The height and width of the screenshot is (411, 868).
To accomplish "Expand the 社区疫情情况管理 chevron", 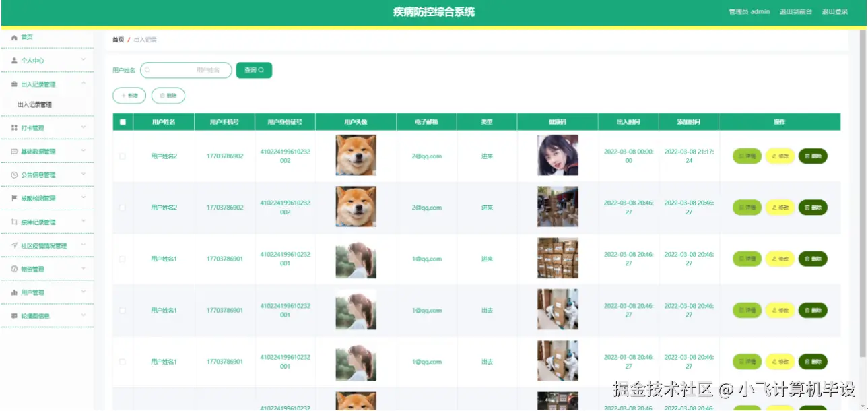I will pyautogui.click(x=84, y=245).
